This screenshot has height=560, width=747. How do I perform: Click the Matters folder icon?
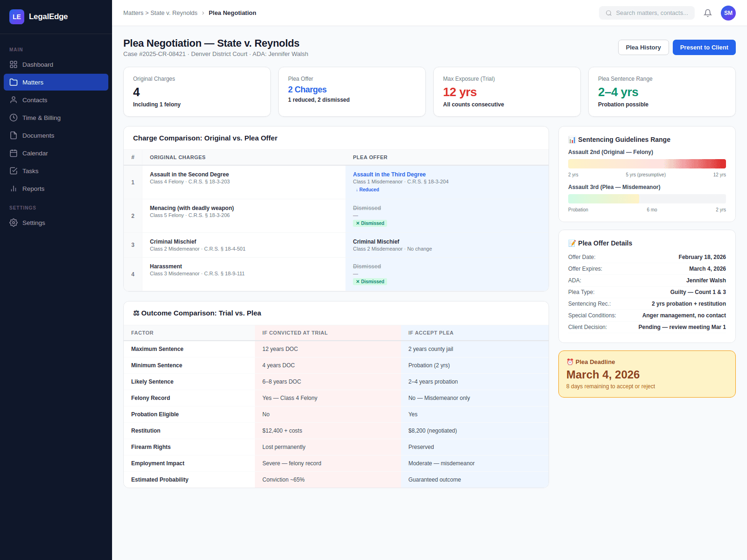[14, 82]
